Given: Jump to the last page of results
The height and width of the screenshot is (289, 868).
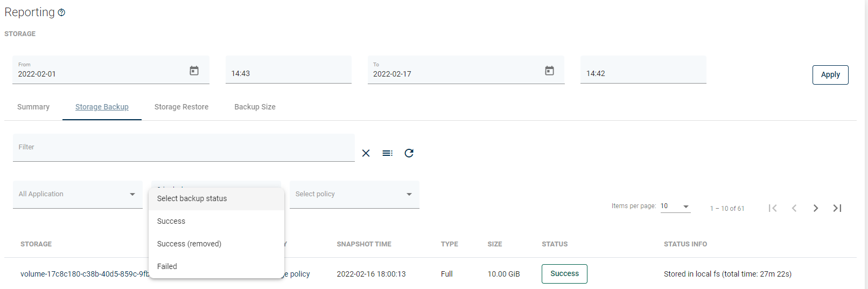Looking at the screenshot, I should point(837,208).
